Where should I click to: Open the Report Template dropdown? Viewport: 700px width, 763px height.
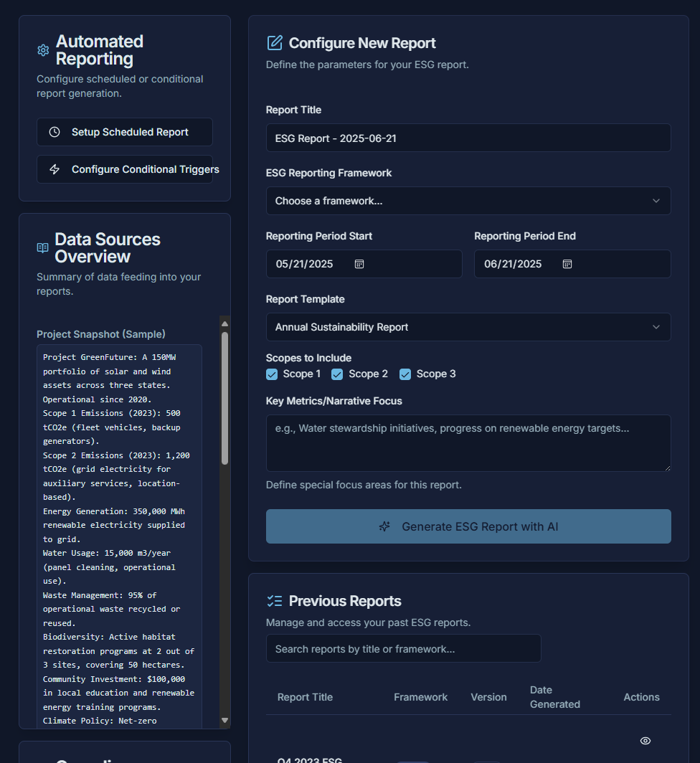pos(468,327)
